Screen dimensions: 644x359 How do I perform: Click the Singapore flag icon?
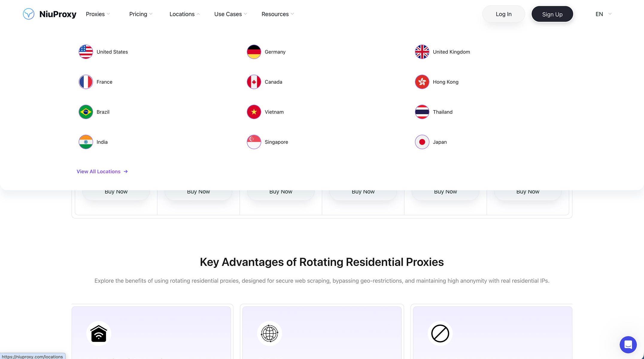(x=254, y=142)
